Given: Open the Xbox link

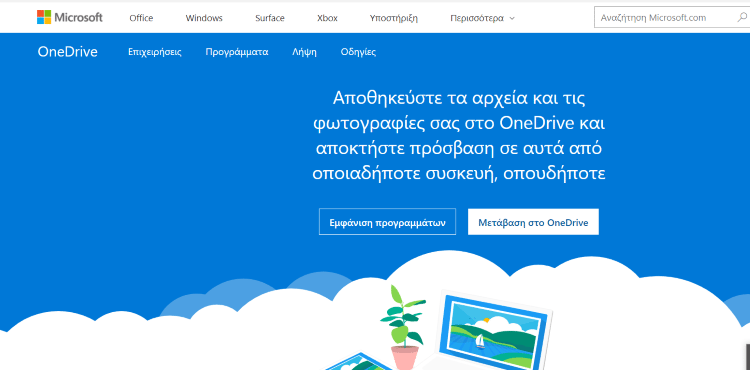Looking at the screenshot, I should pyautogui.click(x=327, y=18).
